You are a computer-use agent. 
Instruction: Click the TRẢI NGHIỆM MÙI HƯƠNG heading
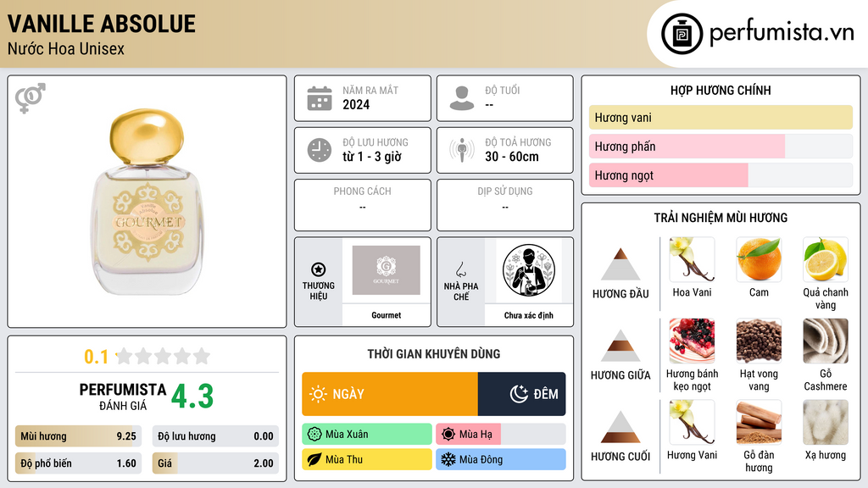tap(721, 218)
